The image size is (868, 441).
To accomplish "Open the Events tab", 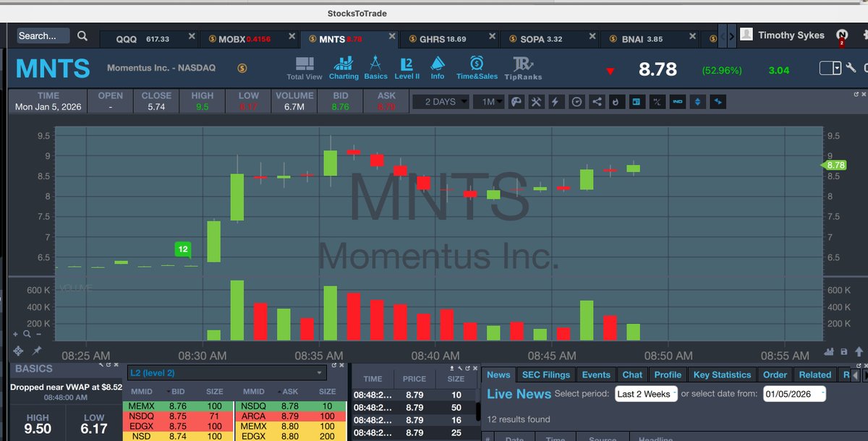I will (x=596, y=374).
